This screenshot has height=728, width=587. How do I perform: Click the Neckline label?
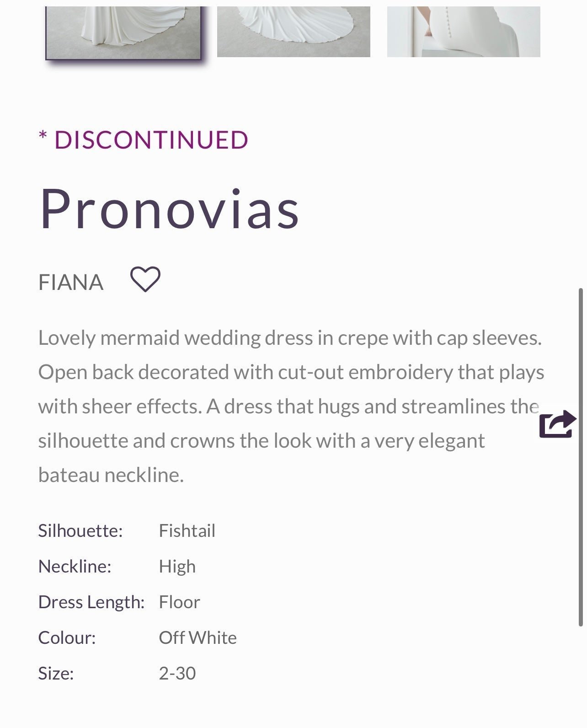75,567
